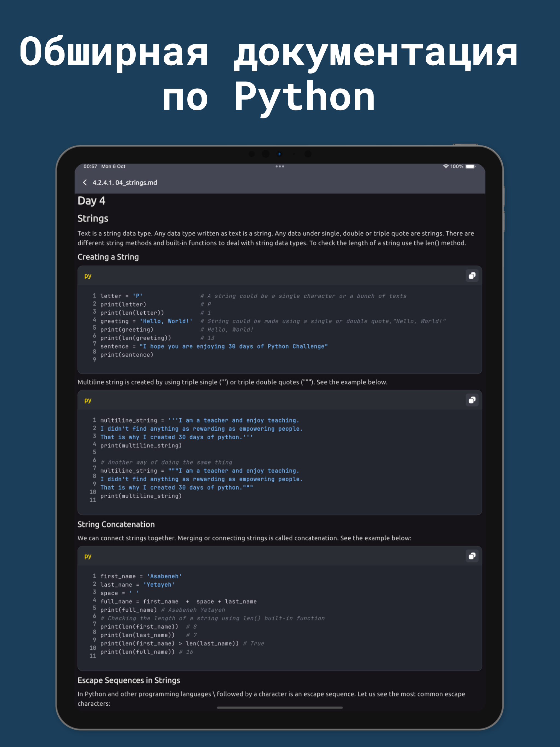Tap the 4.2.4.1. 04_strings.md title
Screen dimensions: 560x747
(x=125, y=183)
